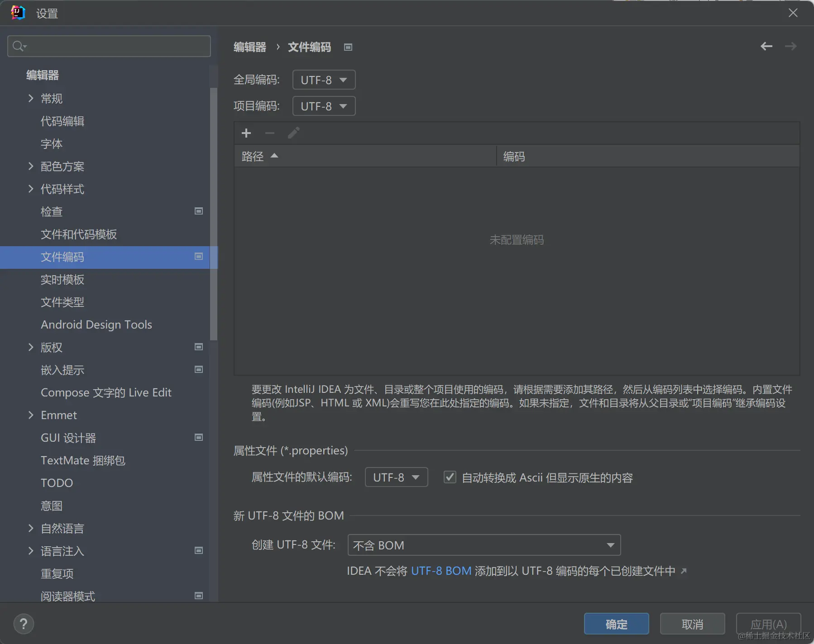The image size is (814, 644).
Task: Sort table by 路径 column header
Action: click(x=365, y=156)
